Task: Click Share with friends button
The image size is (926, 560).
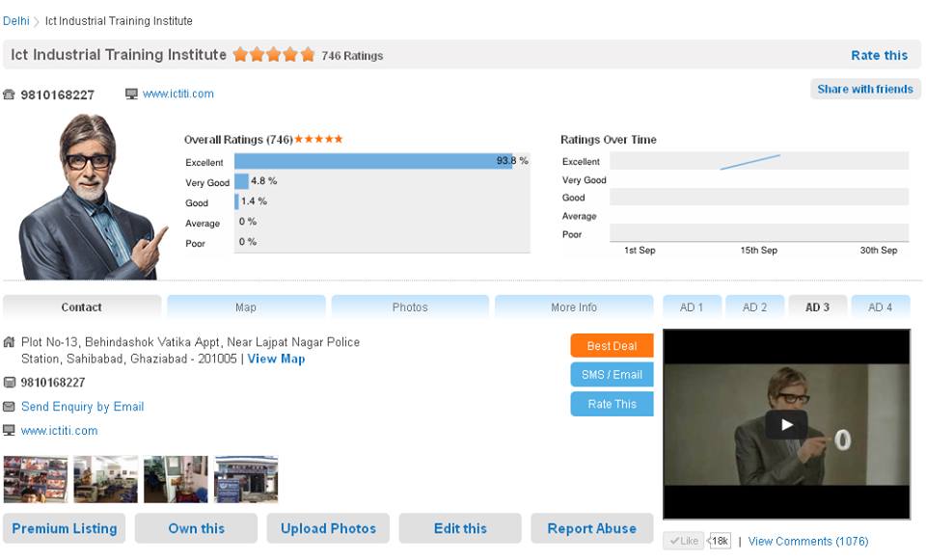Action: pyautogui.click(x=865, y=89)
